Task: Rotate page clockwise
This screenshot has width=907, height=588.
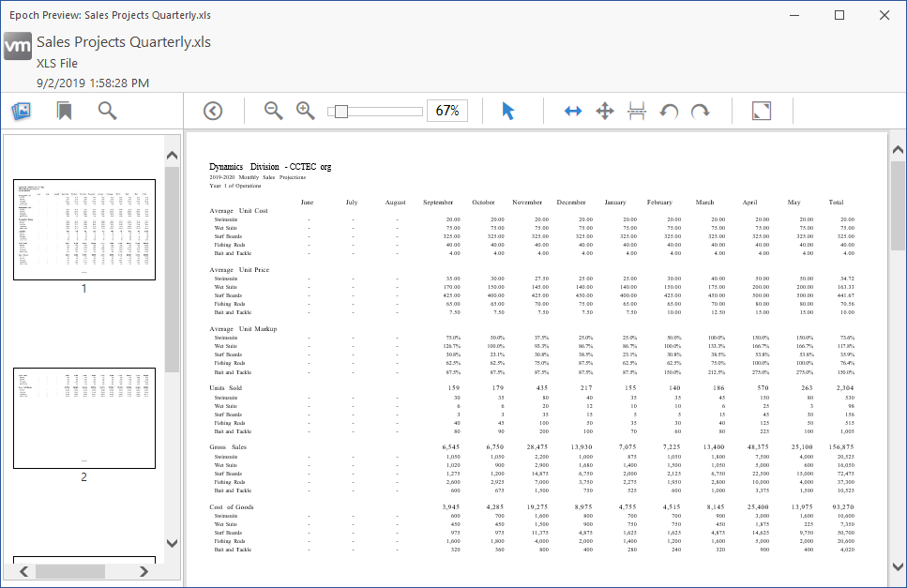Action: click(701, 111)
